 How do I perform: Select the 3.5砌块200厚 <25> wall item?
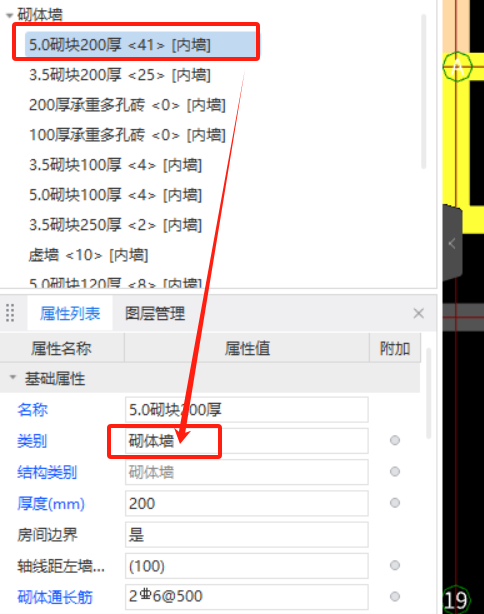120,75
